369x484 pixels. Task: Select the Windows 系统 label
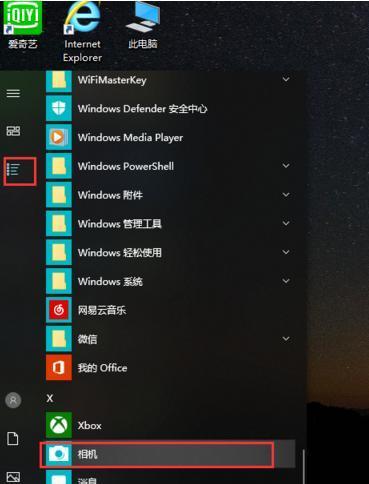(x=110, y=281)
